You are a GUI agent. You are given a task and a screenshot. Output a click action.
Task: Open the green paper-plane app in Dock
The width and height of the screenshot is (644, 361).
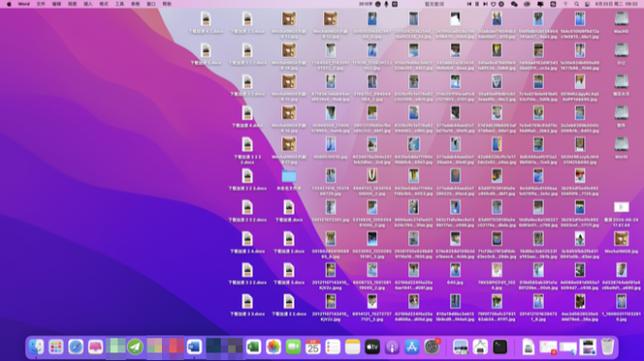(x=135, y=347)
